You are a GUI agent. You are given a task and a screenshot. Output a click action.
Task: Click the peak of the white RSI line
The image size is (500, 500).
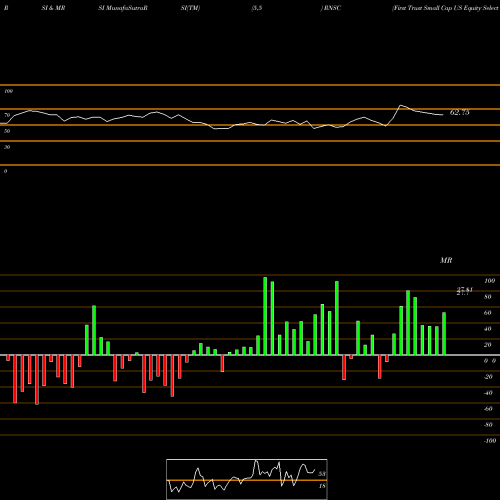coord(401,105)
